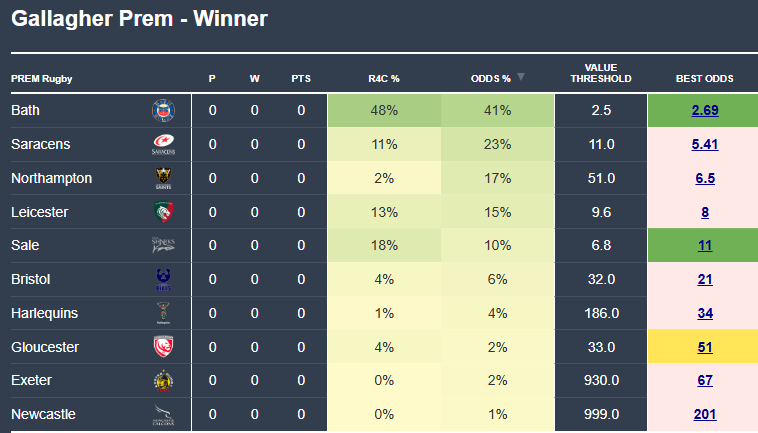
Task: Toggle the ODDS % sort arrow
Action: tap(521, 77)
